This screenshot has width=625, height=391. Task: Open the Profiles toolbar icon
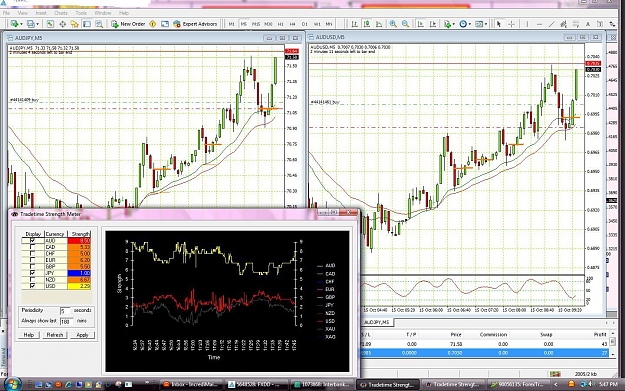30,24
